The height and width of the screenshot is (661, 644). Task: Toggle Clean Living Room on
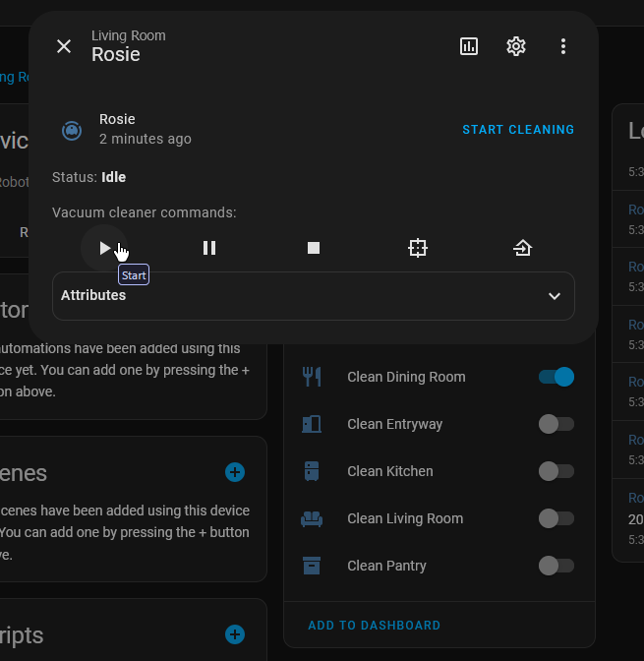(x=556, y=518)
